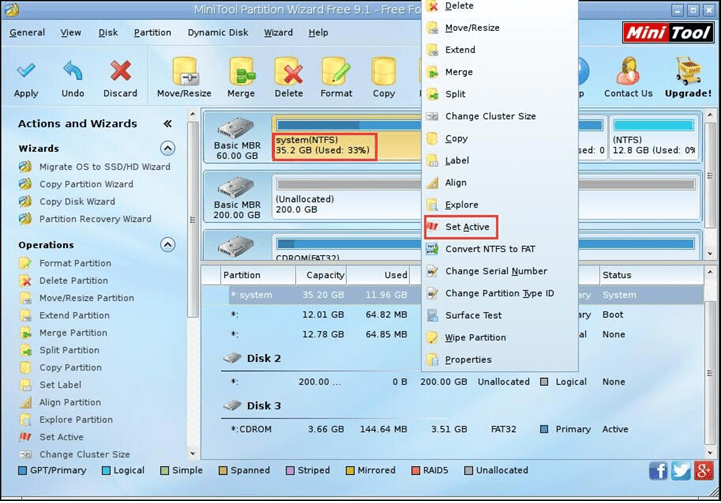This screenshot has height=503, width=721.
Task: Select the Delete toolbar icon
Action: pyautogui.click(x=289, y=77)
